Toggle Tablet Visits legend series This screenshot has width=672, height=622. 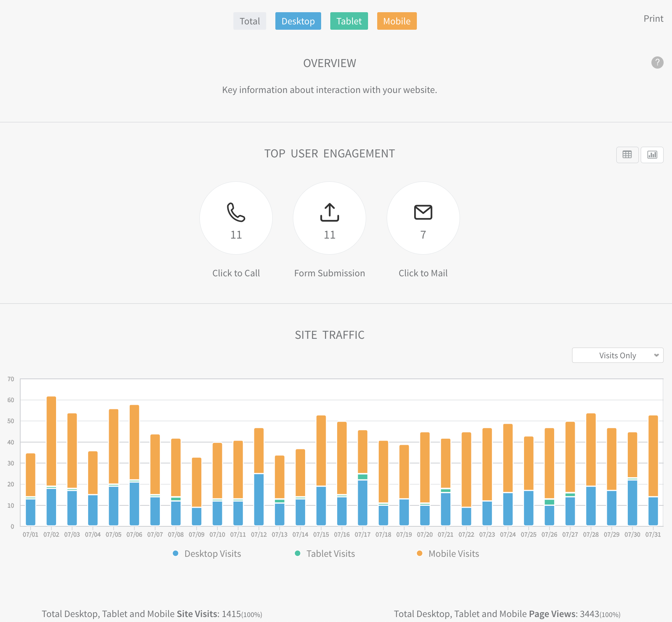click(x=330, y=554)
